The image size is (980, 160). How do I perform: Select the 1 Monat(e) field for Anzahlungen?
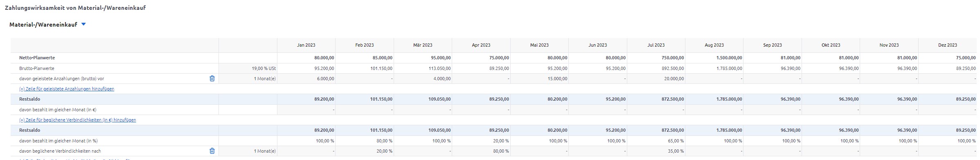248,79
